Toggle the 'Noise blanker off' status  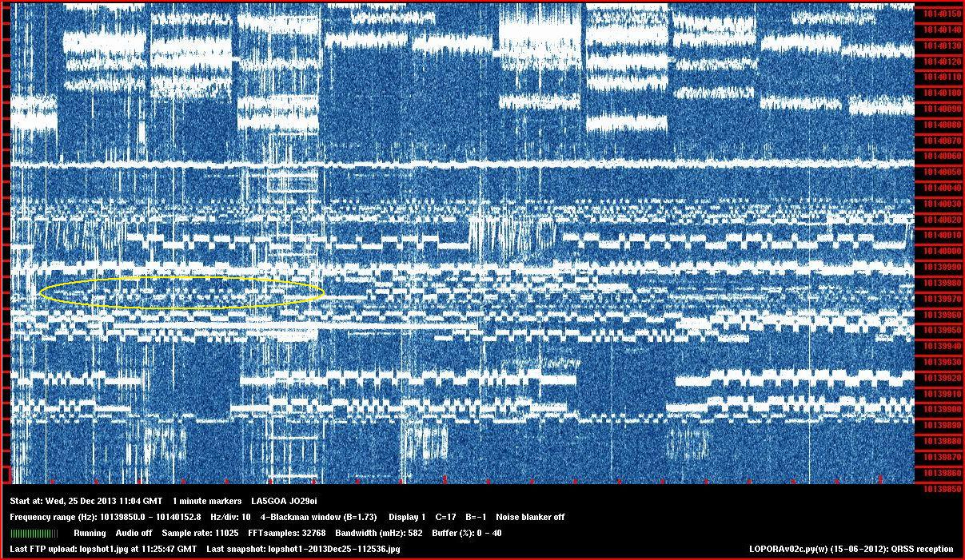(530, 517)
